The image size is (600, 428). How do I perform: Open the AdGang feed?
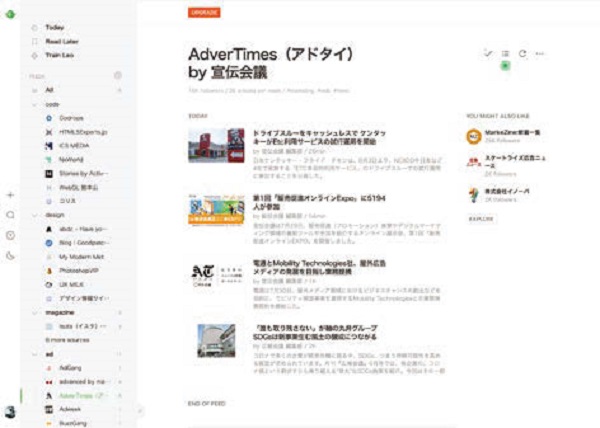tap(70, 368)
